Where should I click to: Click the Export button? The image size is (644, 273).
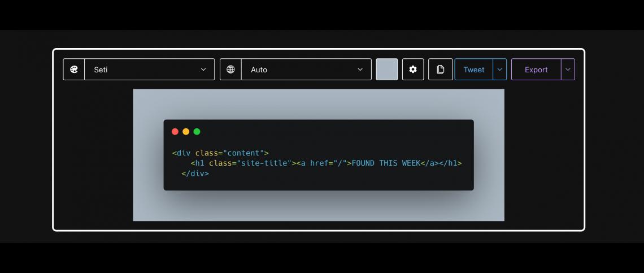pos(537,70)
